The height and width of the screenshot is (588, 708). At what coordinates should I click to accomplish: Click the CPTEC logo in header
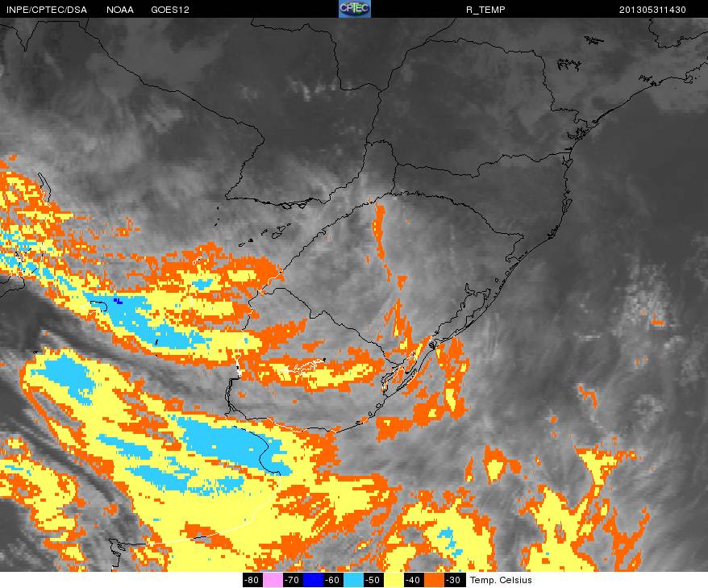[x=355, y=9]
